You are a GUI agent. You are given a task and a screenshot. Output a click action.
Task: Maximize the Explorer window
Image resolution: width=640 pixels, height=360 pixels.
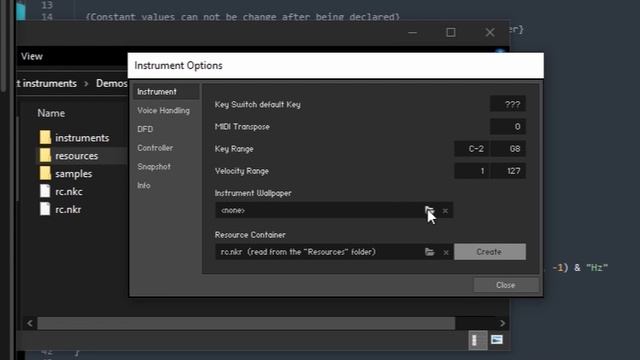pyautogui.click(x=451, y=32)
